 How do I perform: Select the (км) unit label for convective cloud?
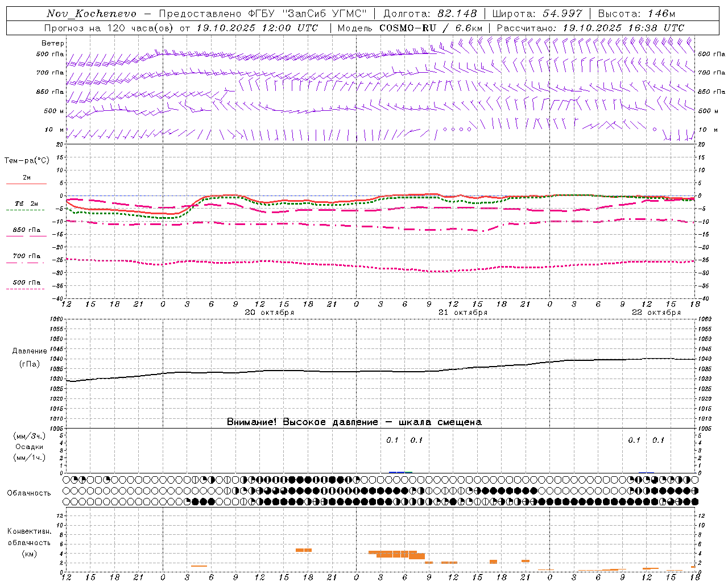tap(30, 554)
